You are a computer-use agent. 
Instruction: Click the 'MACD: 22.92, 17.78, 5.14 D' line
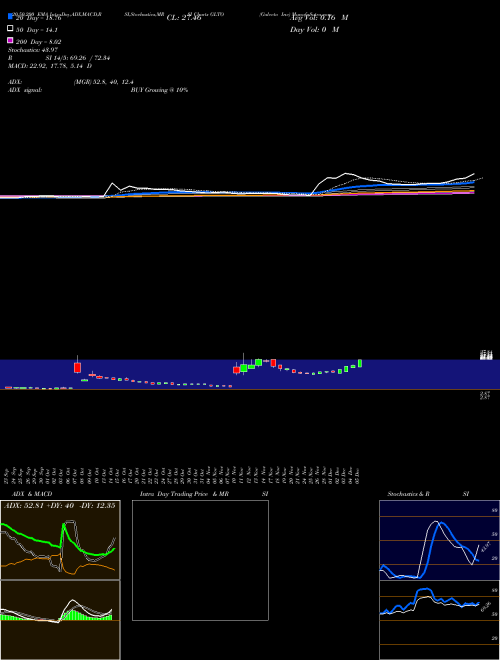pos(50,66)
